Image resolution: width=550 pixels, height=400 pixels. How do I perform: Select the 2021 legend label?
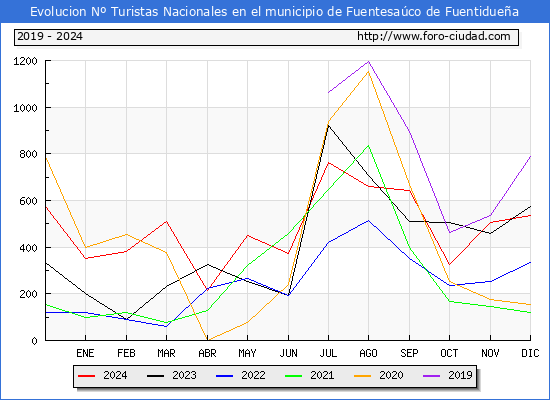pos(322,375)
